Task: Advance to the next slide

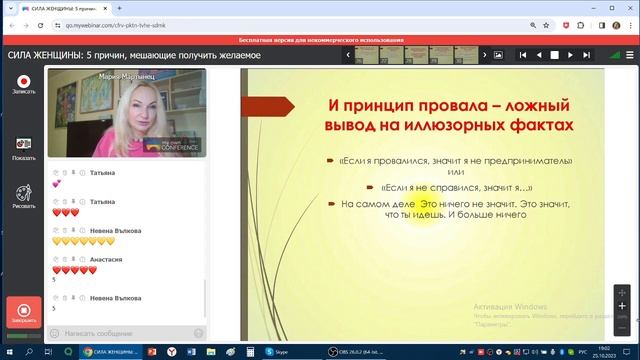Action: click(570, 55)
